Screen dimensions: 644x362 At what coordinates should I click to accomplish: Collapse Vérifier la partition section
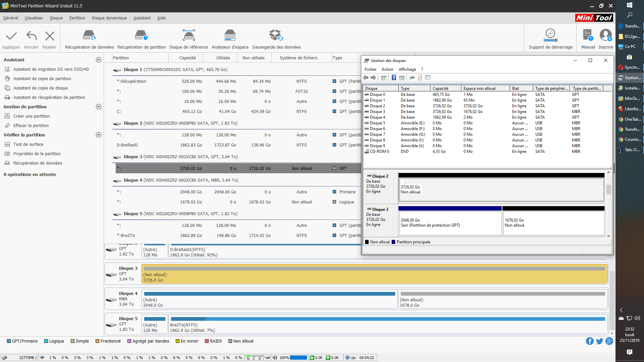99,135
